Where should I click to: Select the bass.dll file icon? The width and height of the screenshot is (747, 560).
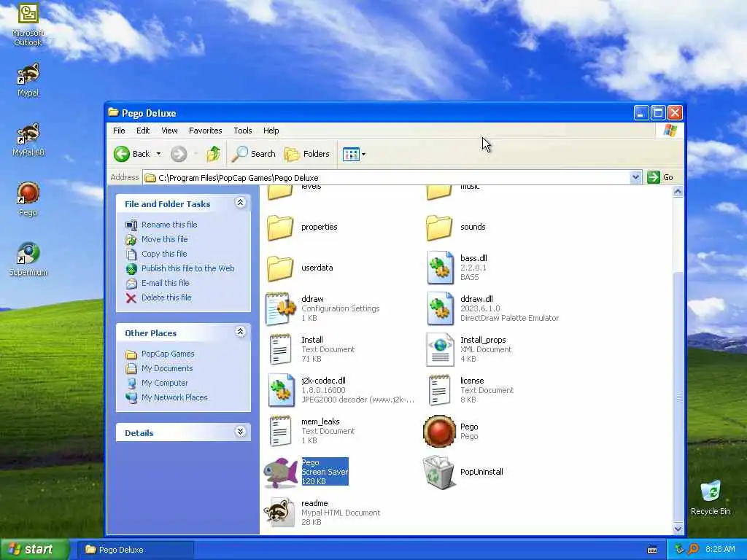click(x=440, y=268)
